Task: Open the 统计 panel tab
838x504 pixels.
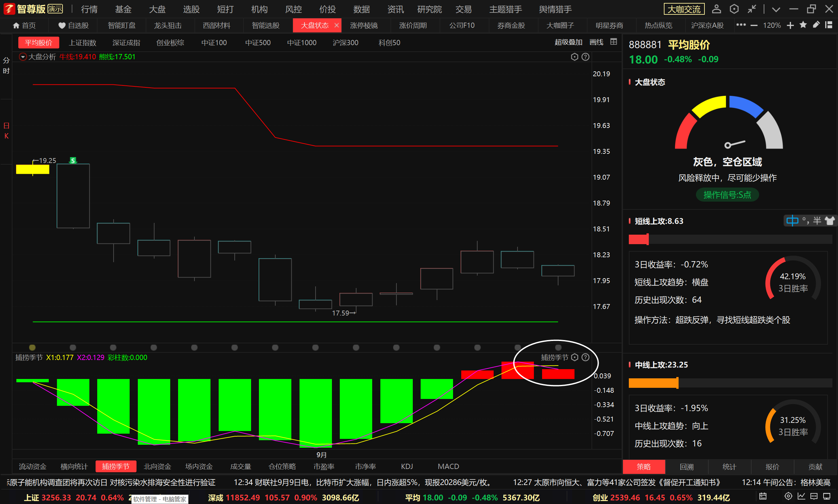Action: (x=729, y=467)
